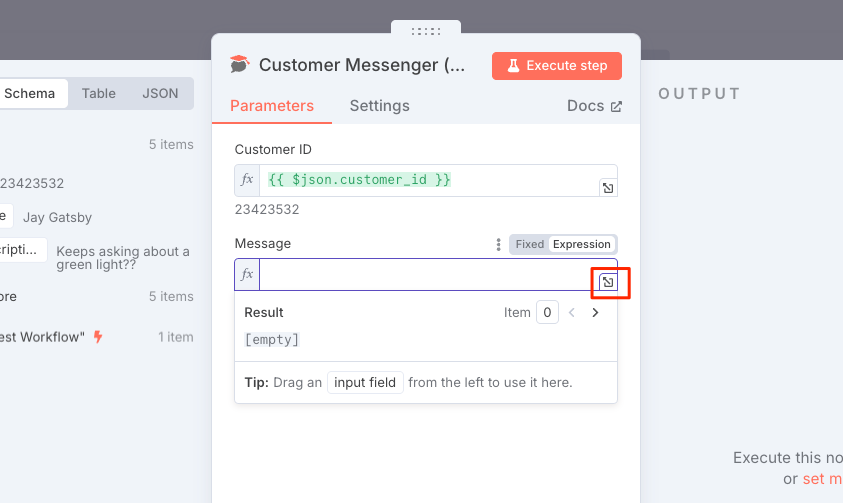The height and width of the screenshot is (503, 843).
Task: Open the Message field options menu (three dots)
Action: [x=498, y=245]
